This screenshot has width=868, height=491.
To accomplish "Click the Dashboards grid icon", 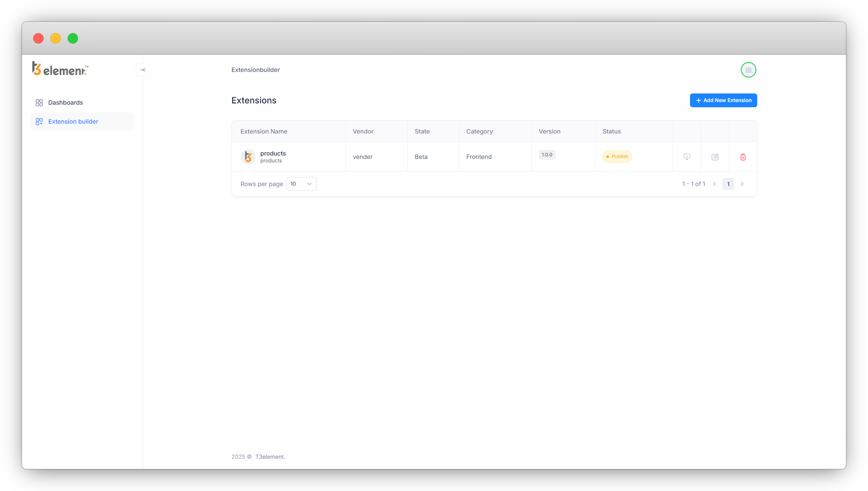I will (39, 103).
